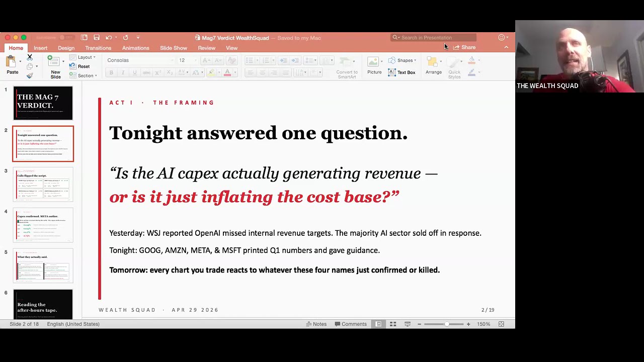This screenshot has width=644, height=362.
Task: Toggle Strikethrough formatting
Action: pos(146,72)
